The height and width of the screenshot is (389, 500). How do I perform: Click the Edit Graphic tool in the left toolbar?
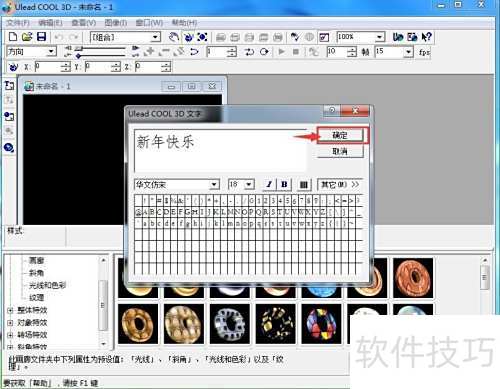coord(9,131)
